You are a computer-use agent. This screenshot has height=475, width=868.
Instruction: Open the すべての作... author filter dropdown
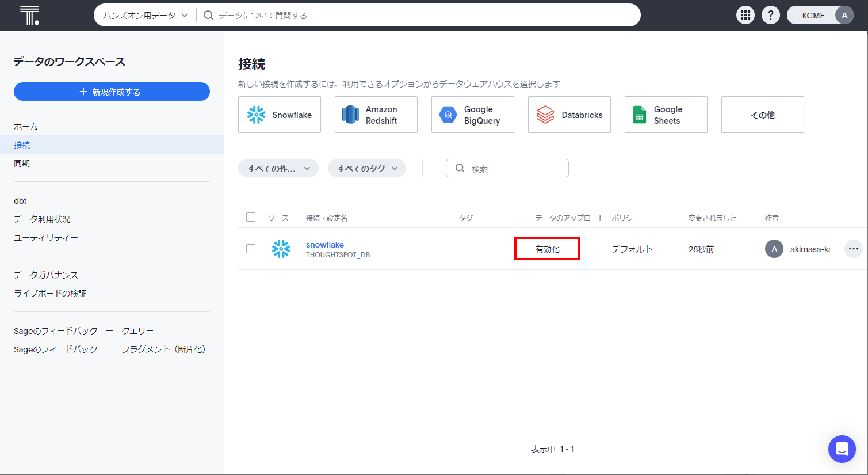point(278,168)
